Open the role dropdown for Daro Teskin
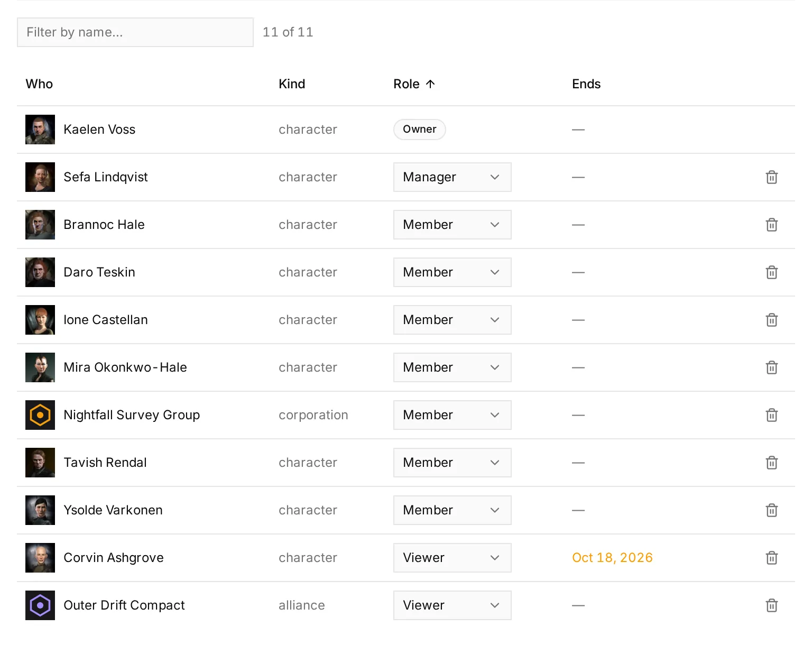This screenshot has width=812, height=645. pyautogui.click(x=452, y=272)
